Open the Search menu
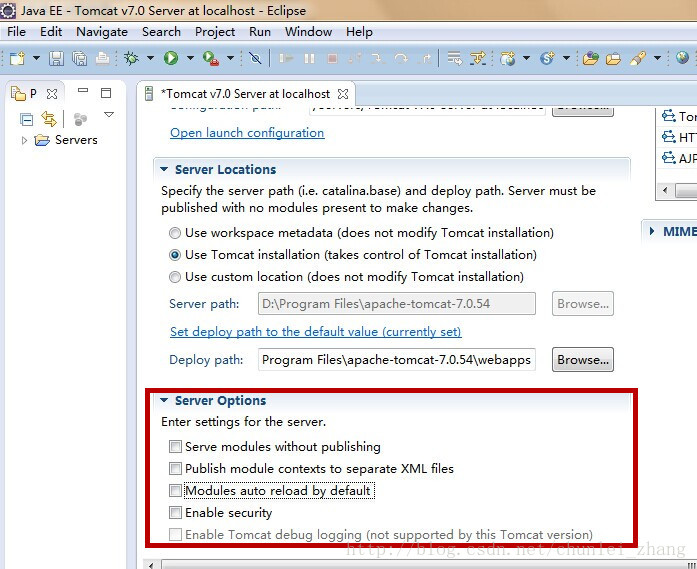Viewport: 697px width, 569px height. tap(161, 32)
